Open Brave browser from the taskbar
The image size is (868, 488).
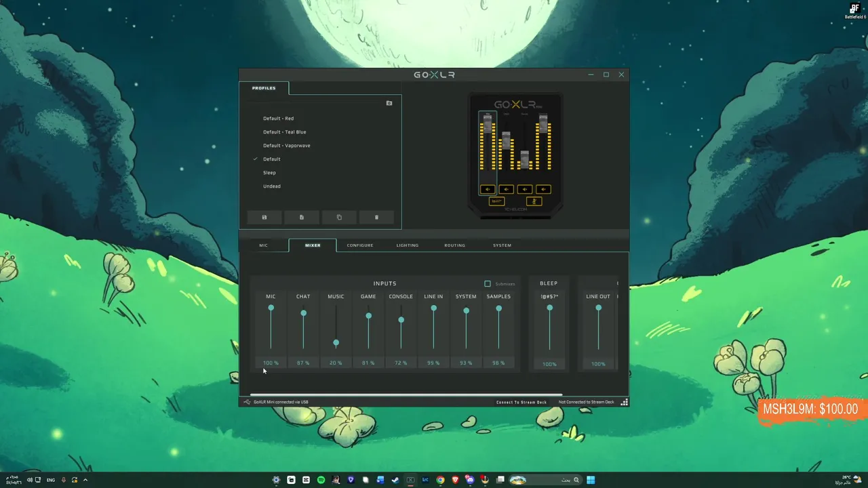(x=455, y=480)
